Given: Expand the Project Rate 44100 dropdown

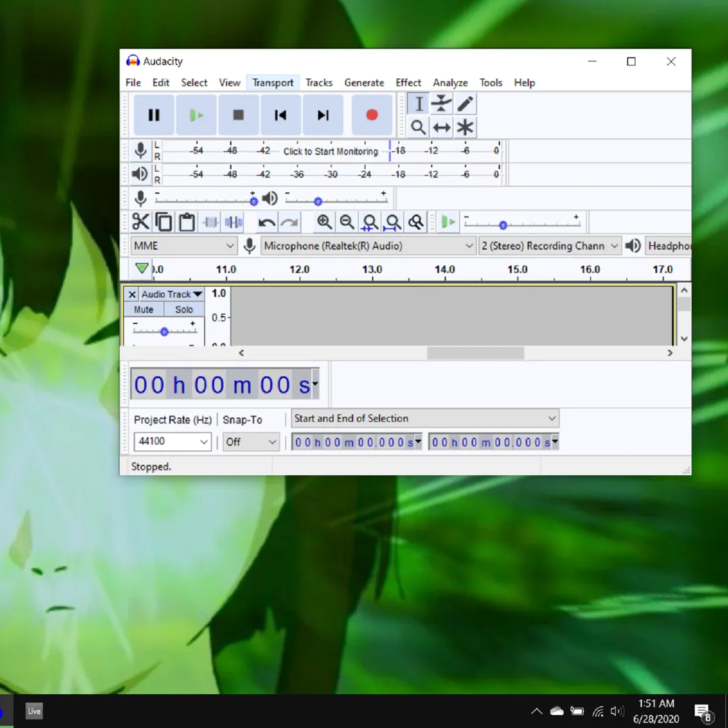Looking at the screenshot, I should pyautogui.click(x=173, y=441).
